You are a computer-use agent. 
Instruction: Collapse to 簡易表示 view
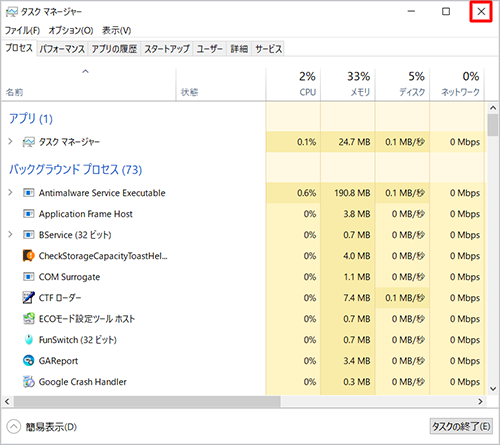click(41, 427)
